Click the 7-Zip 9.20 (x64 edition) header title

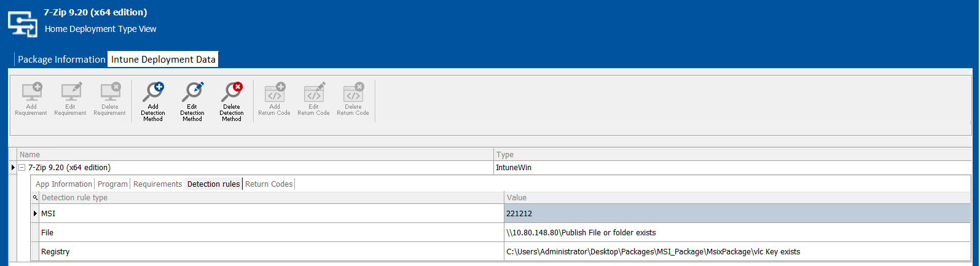click(x=95, y=12)
